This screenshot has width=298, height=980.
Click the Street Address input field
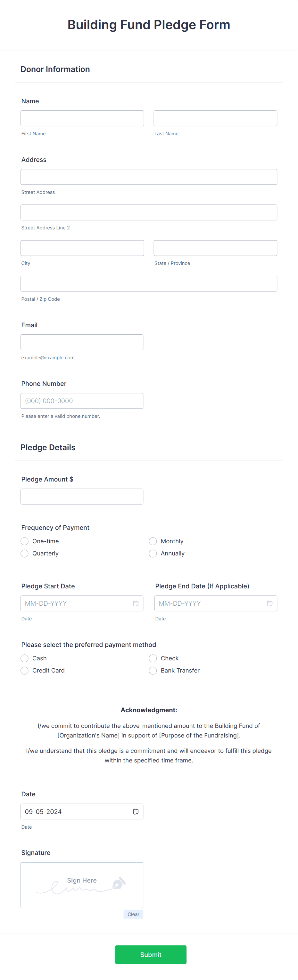pos(149,177)
